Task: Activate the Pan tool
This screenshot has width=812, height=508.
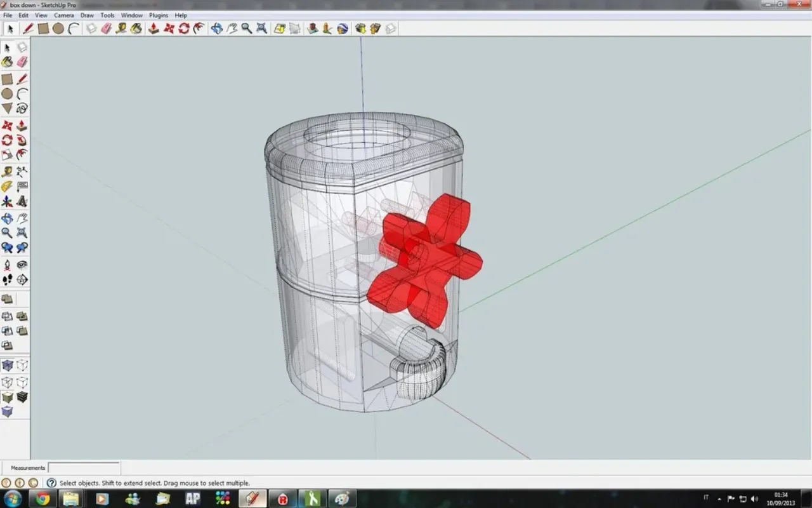Action: point(232,28)
